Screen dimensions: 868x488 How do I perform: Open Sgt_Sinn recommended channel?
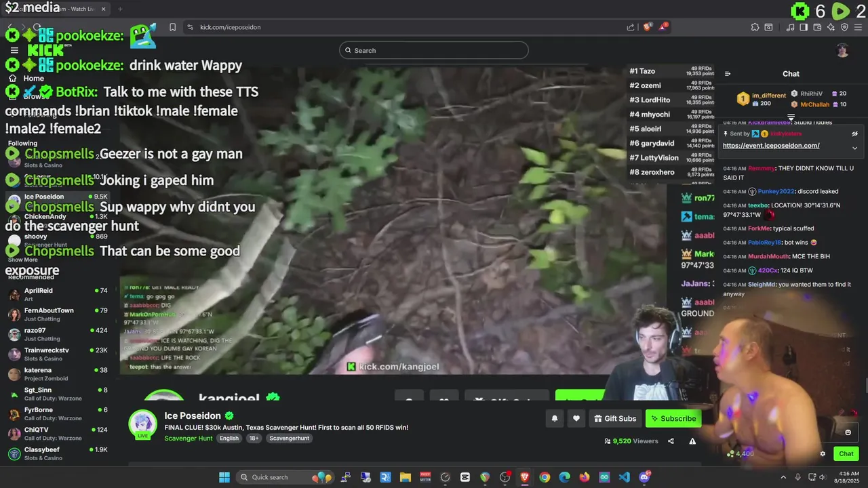click(x=60, y=394)
